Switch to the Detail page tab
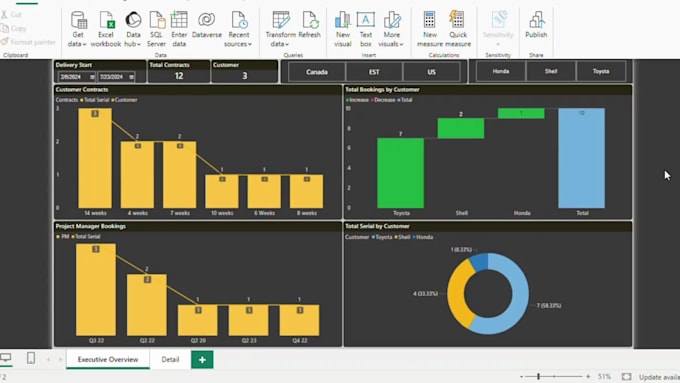This screenshot has height=383, width=680. click(x=170, y=360)
